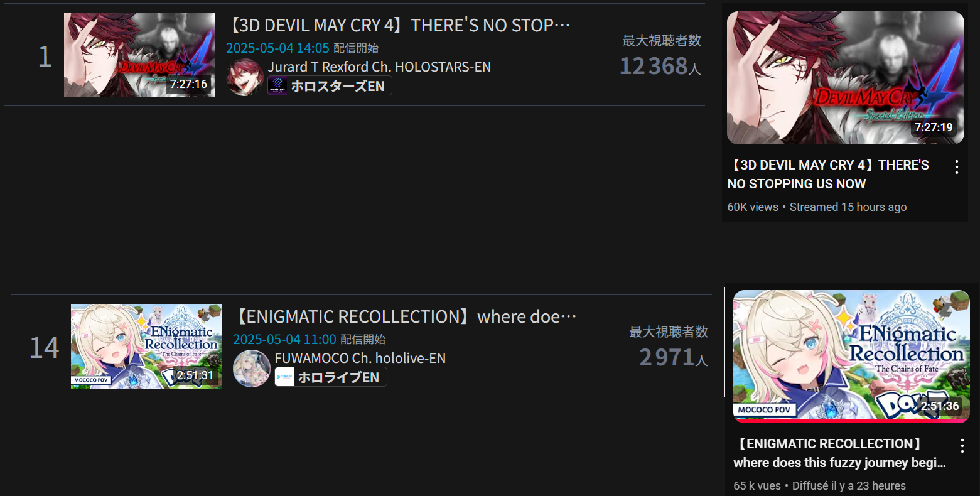Click the hololive logo icon in the ホロライブEN tag

click(x=284, y=377)
